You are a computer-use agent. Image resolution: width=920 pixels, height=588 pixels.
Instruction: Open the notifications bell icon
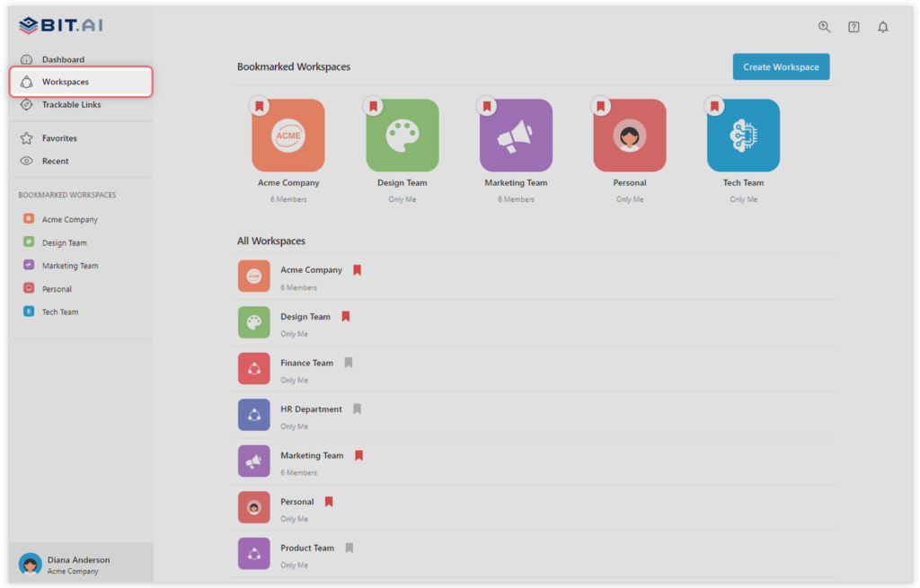coord(882,27)
